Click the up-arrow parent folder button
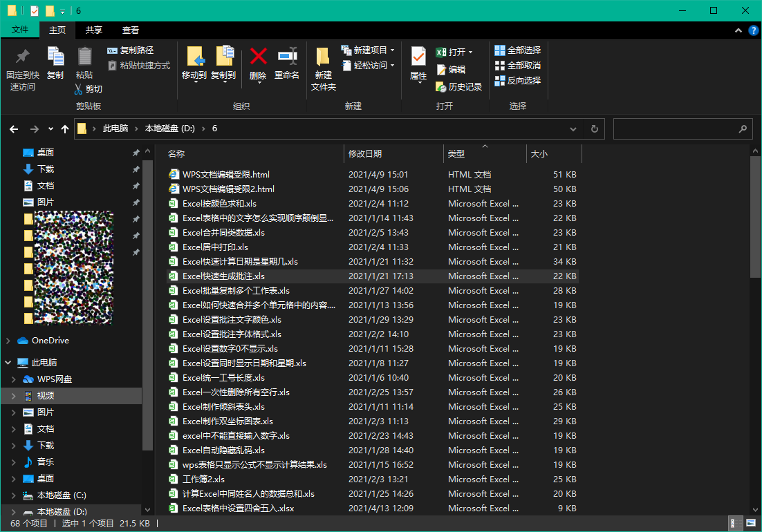762x532 pixels. click(x=65, y=129)
